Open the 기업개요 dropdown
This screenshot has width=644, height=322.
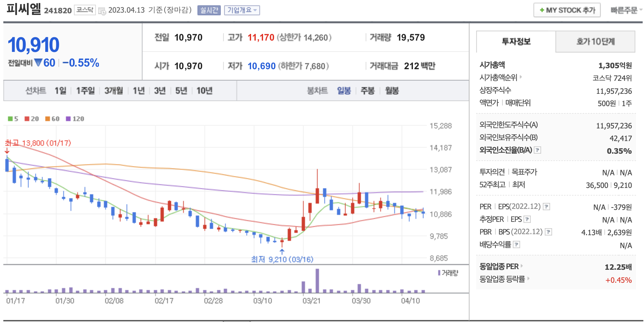tap(242, 10)
